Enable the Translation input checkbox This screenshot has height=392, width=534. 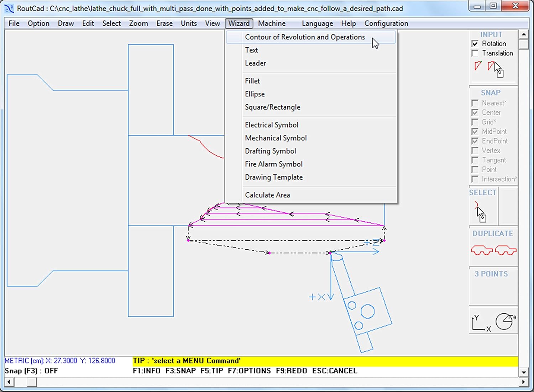(x=475, y=53)
